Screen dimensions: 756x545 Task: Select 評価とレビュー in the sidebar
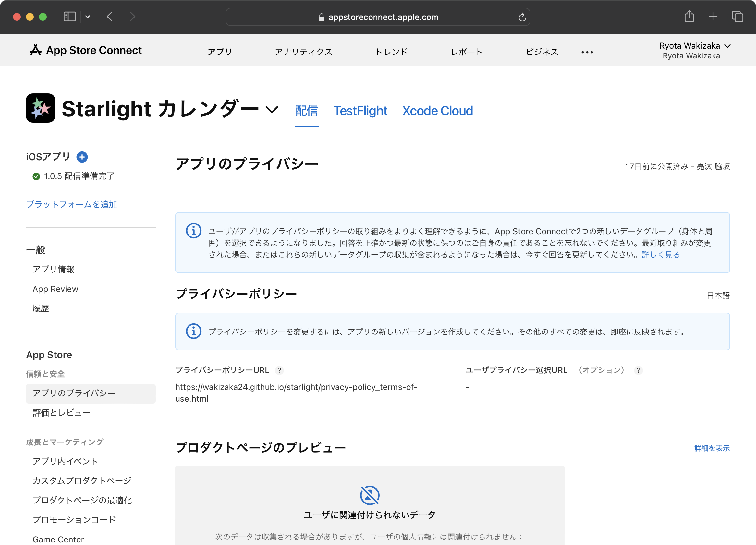coord(62,413)
